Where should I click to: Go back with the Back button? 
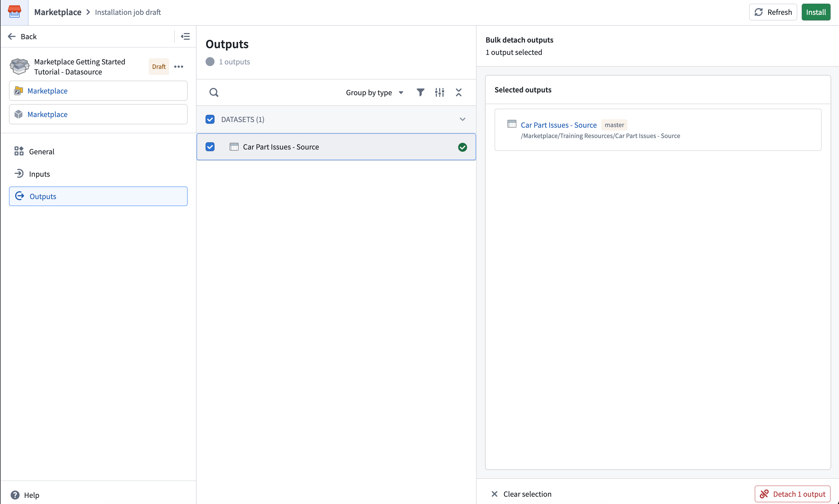[x=22, y=36]
